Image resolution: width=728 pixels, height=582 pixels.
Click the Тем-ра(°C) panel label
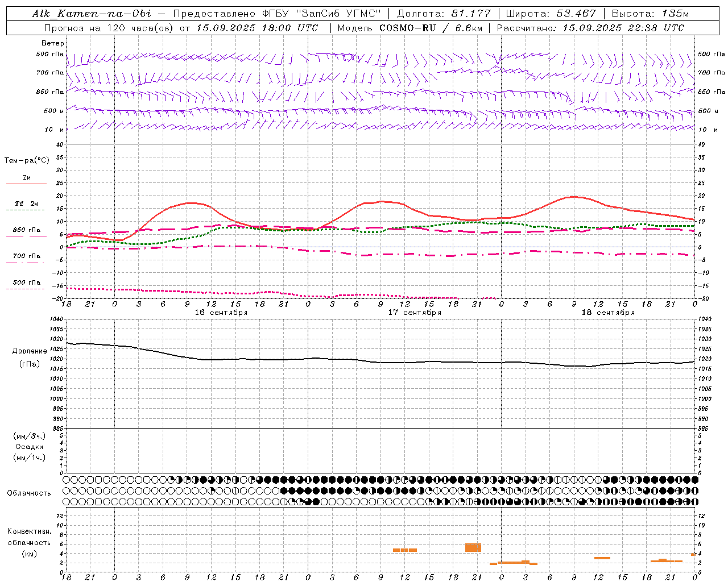[27, 161]
